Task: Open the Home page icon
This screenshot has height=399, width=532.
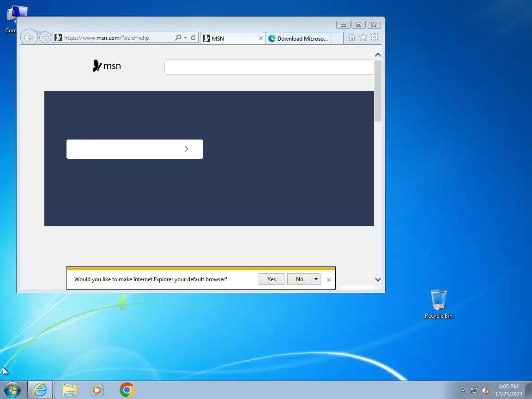Action: click(x=352, y=37)
